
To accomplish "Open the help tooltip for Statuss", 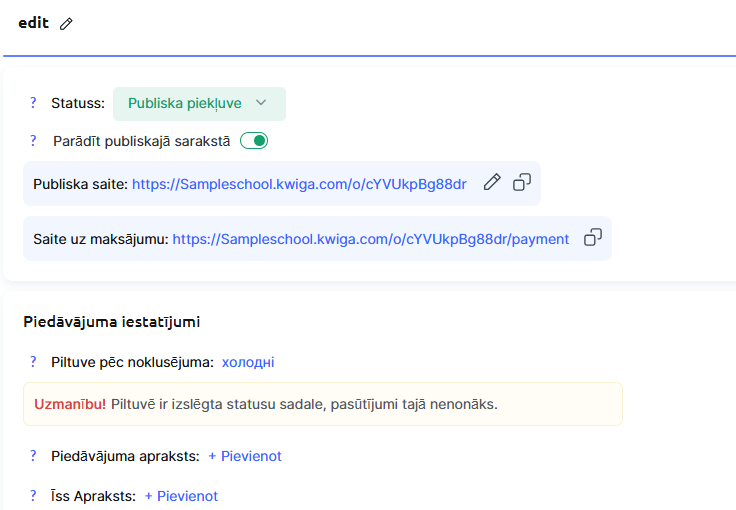I will tap(33, 103).
